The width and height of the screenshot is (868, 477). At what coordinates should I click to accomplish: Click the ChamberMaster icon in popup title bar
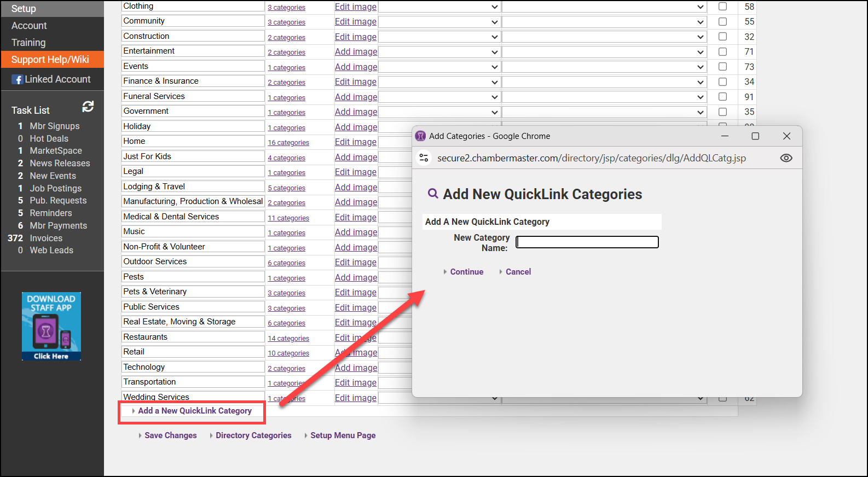point(421,136)
